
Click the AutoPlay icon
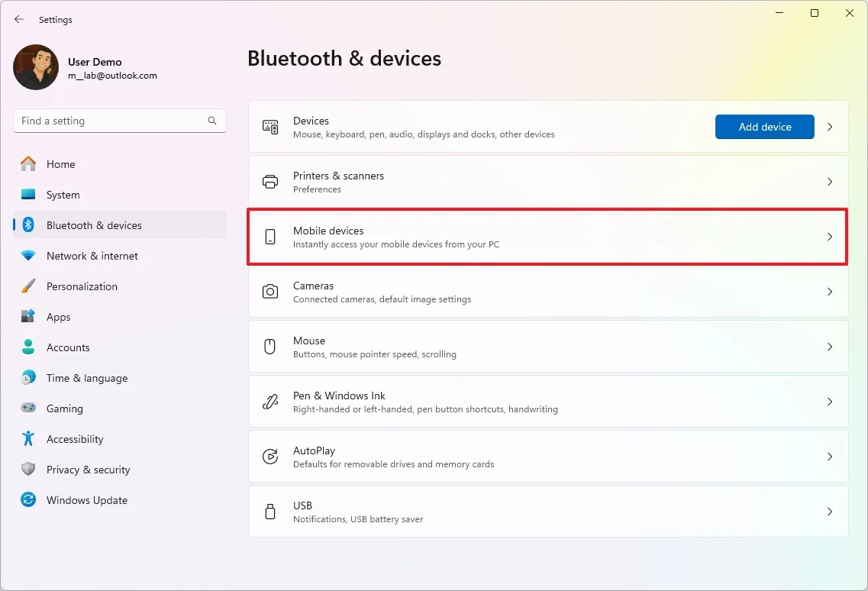(269, 456)
